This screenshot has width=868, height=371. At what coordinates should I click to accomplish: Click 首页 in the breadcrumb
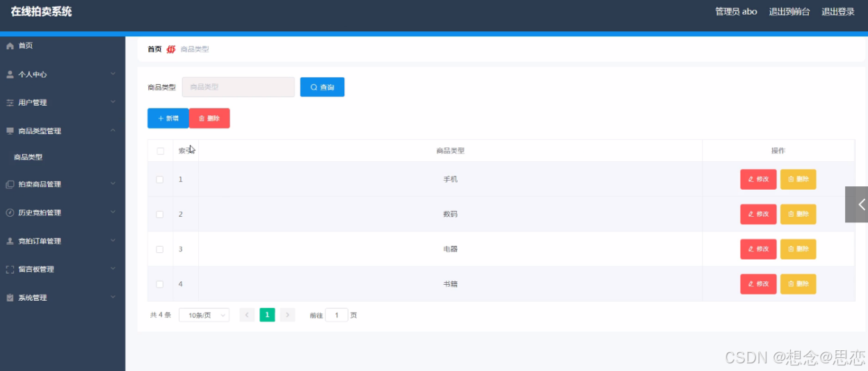[x=154, y=49]
